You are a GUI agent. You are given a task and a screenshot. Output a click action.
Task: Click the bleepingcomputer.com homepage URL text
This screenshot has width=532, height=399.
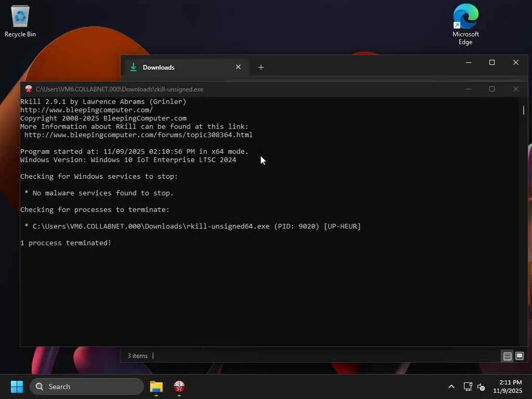click(87, 110)
